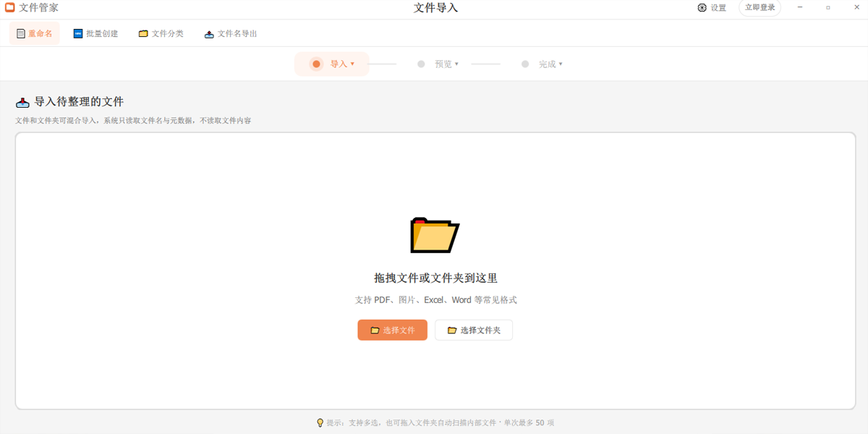This screenshot has width=868, height=434.
Task: Click the 拖拽文件或文件夹到这里 drop zone text
Action: tap(435, 278)
